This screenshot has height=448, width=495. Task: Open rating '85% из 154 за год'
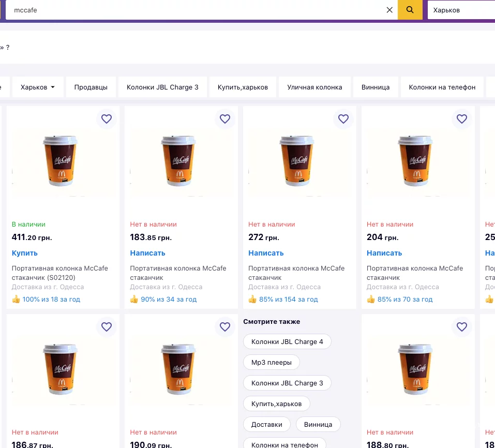[288, 300]
